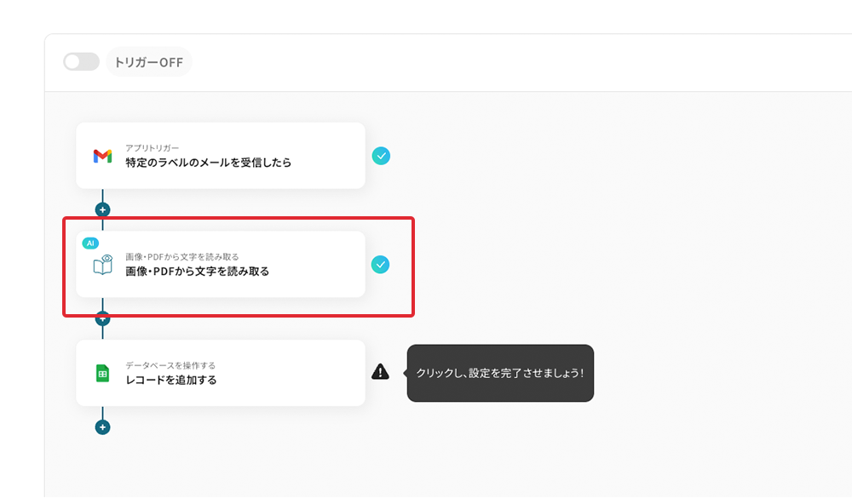Click the トリガーOFF status label
Image resolution: width=852 pixels, height=504 pixels.
149,62
